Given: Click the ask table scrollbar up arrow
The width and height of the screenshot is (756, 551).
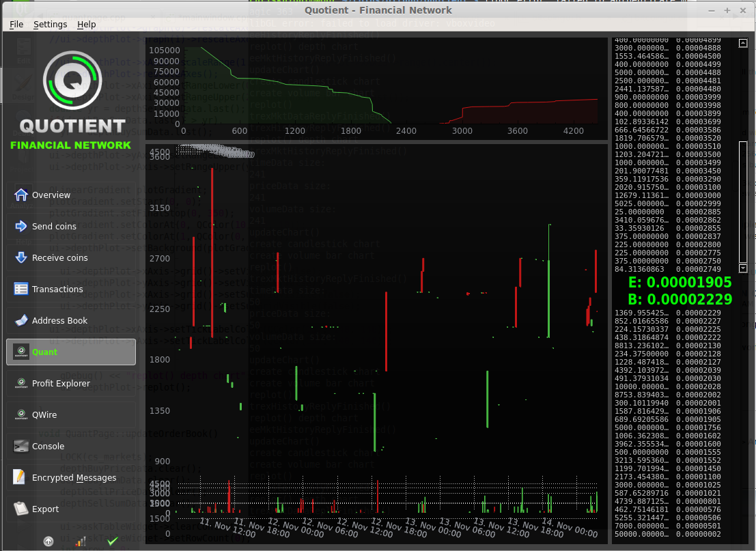Looking at the screenshot, I should coord(743,44).
